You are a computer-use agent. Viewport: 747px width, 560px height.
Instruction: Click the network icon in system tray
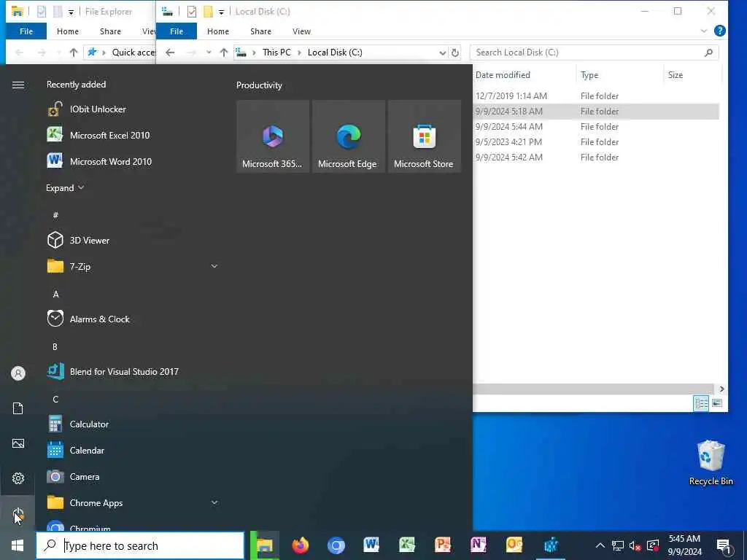pyautogui.click(x=617, y=545)
